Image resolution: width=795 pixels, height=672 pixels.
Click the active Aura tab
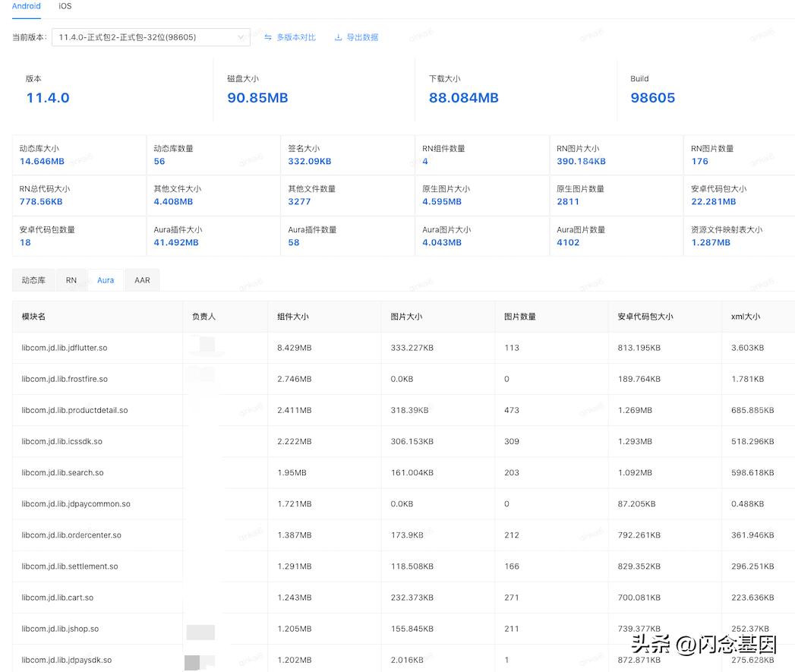[105, 279]
